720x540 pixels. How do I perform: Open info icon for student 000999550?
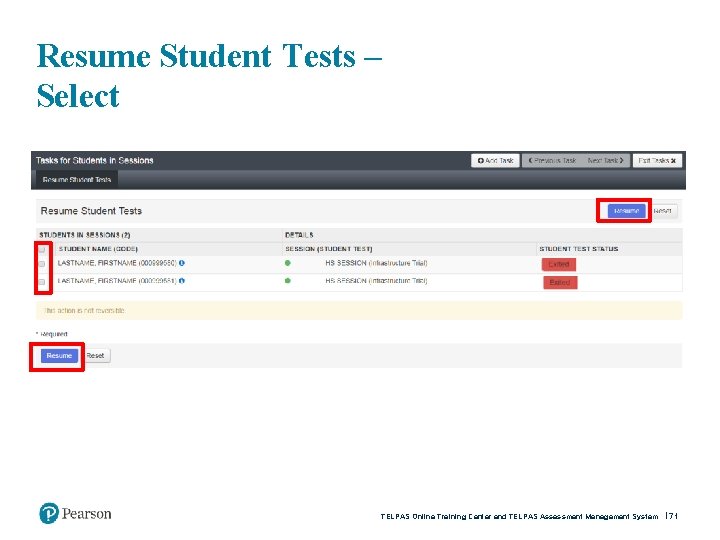(x=182, y=263)
